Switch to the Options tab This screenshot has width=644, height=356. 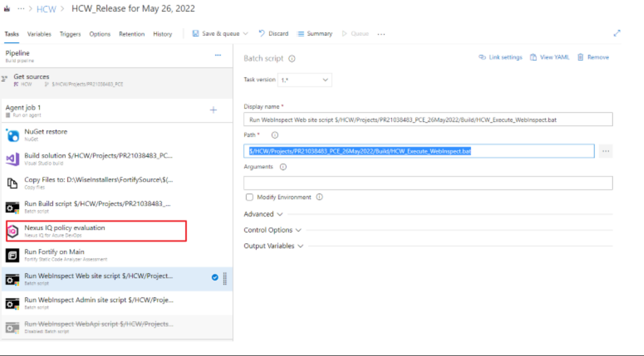(x=100, y=34)
